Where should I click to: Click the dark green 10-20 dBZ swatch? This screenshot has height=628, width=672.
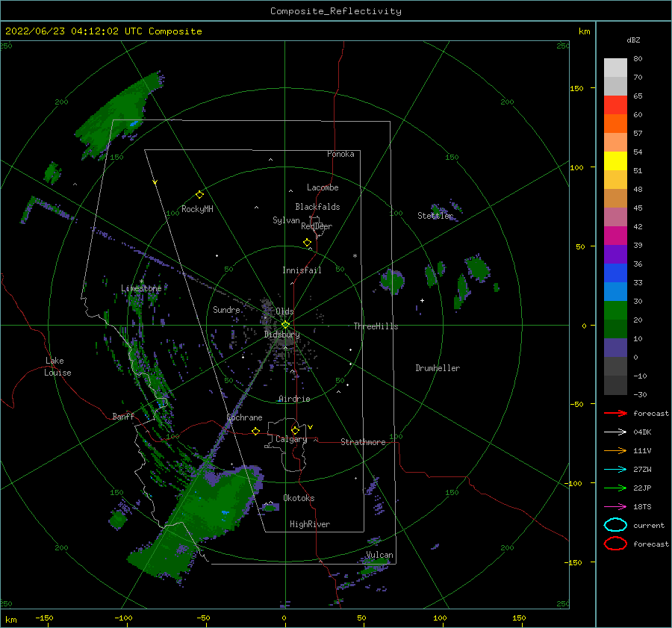(615, 329)
